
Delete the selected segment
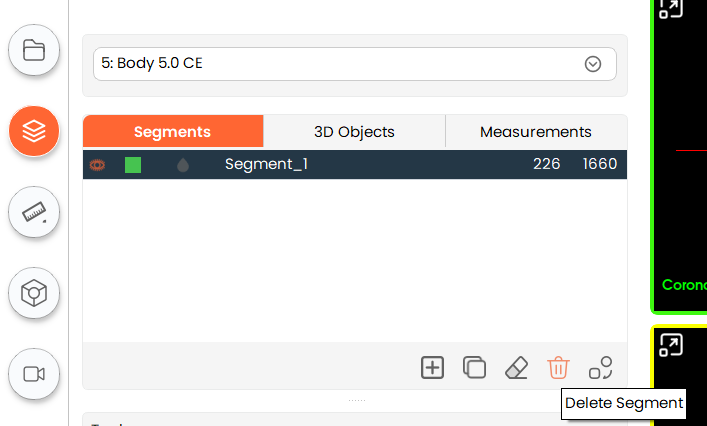558,368
